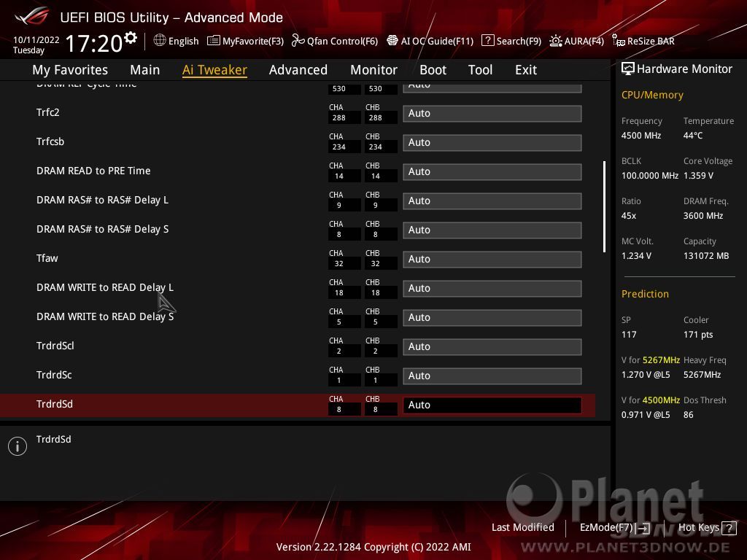Click the ReSize BAR chip icon
This screenshot has width=747, height=560.
[x=619, y=41]
